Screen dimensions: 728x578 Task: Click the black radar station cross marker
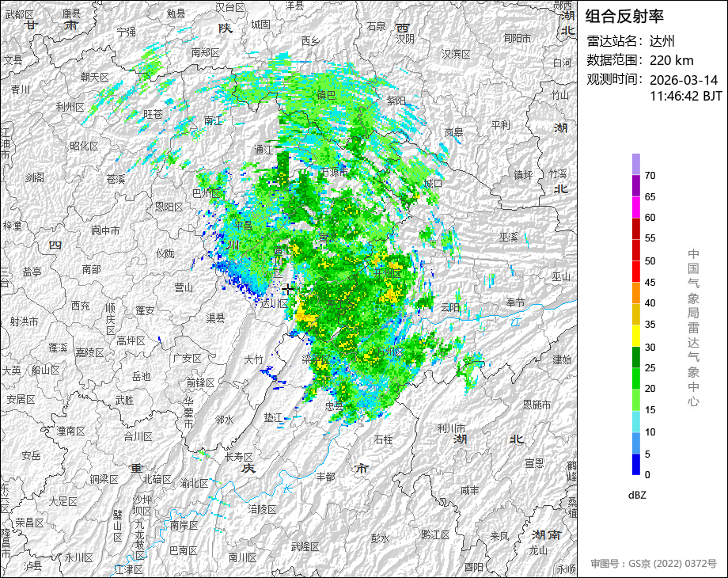(x=288, y=289)
